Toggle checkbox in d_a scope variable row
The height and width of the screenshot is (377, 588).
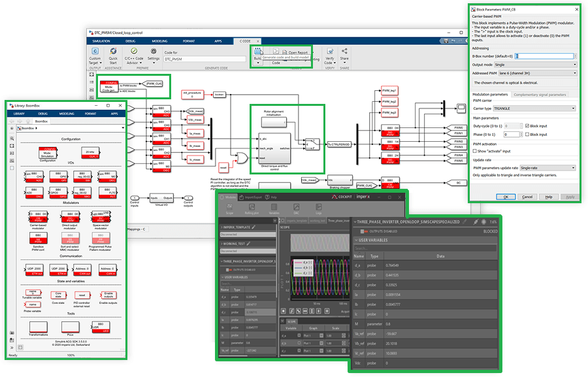click(299, 335)
